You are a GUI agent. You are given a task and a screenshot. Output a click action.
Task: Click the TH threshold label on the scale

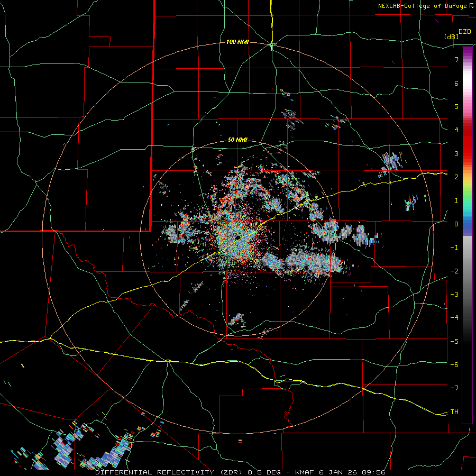454,412
